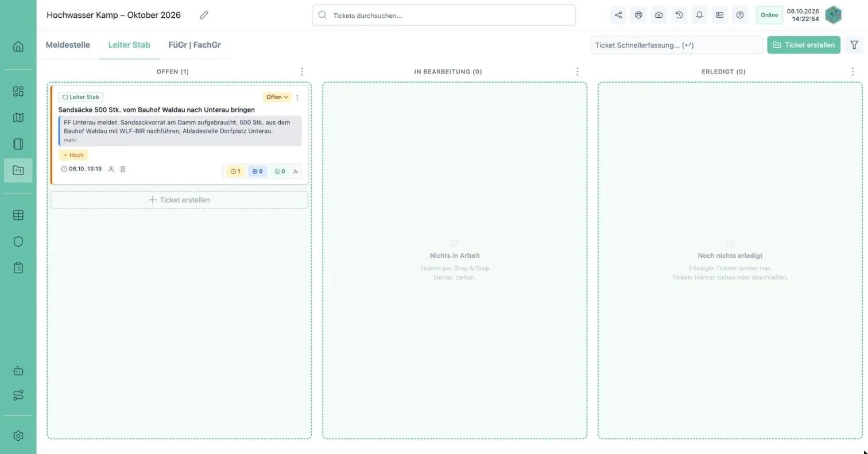
Task: Click the blue in-progress counter on the ticket
Action: point(257,172)
